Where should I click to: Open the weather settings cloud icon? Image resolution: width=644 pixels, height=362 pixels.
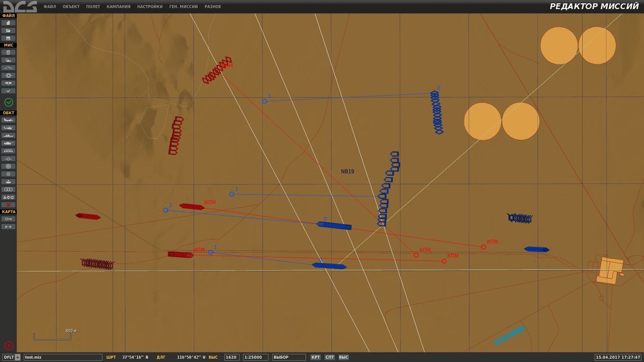pyautogui.click(x=8, y=60)
